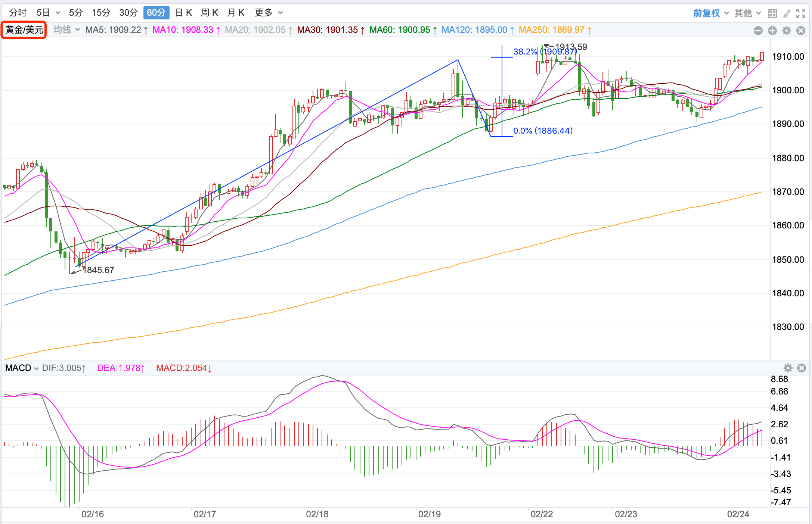
Task: Click the 1910.00 price axis label
Action: 788,57
